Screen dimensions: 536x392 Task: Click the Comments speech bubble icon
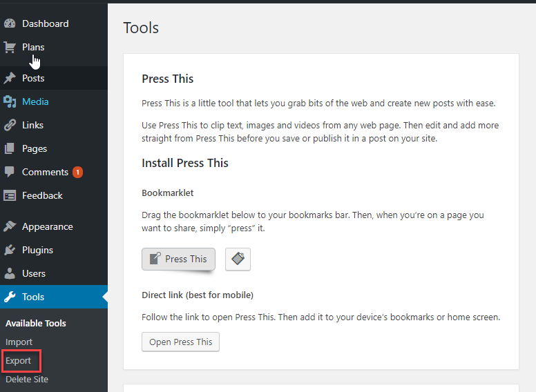[10, 172]
